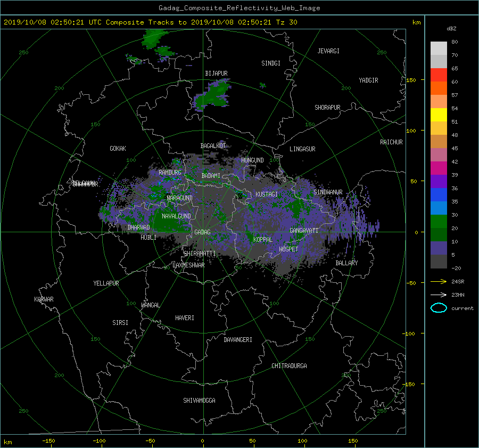This screenshot has width=479, height=448.
Task: Click the JEVARGI label
Action: [328, 51]
